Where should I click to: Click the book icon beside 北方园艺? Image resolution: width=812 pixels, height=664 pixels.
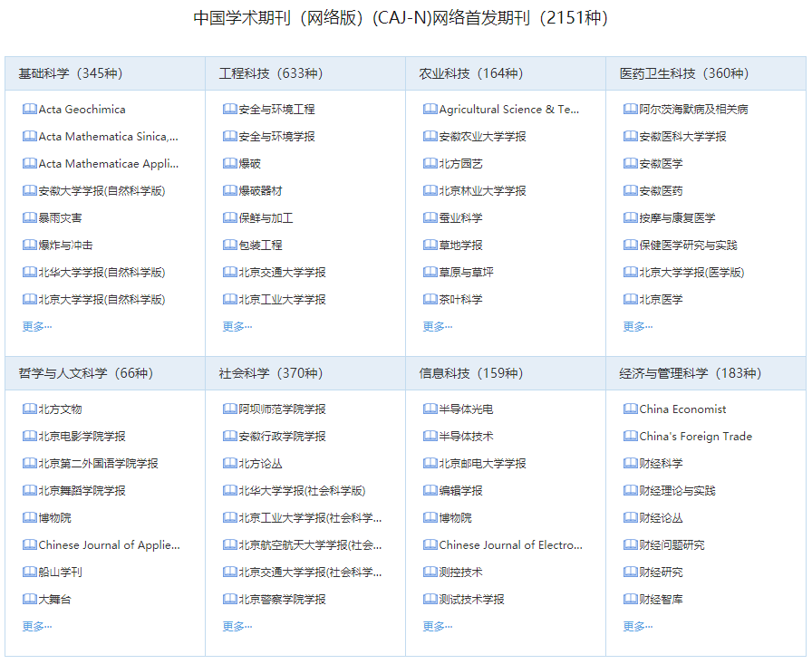click(430, 164)
